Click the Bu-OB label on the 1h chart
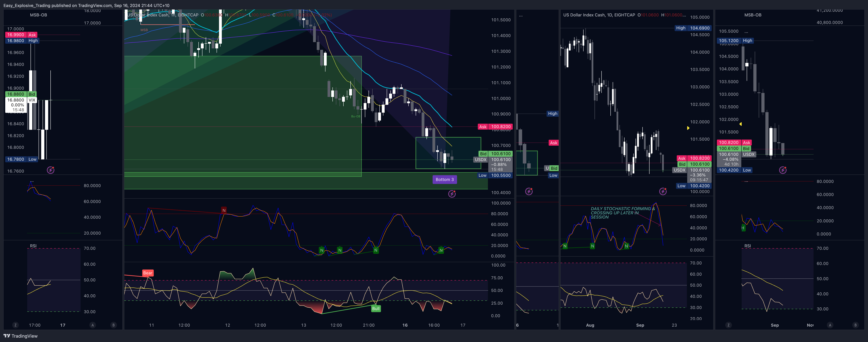The height and width of the screenshot is (342, 868). click(355, 116)
